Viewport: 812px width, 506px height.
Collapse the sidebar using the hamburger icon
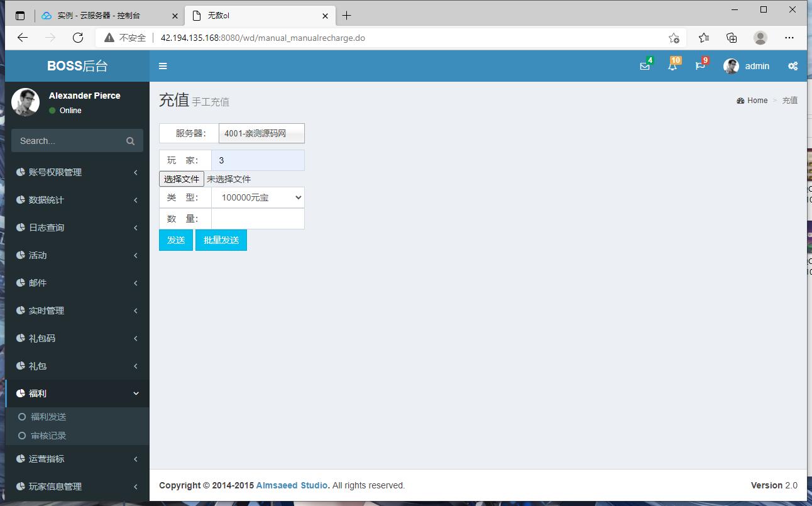163,66
